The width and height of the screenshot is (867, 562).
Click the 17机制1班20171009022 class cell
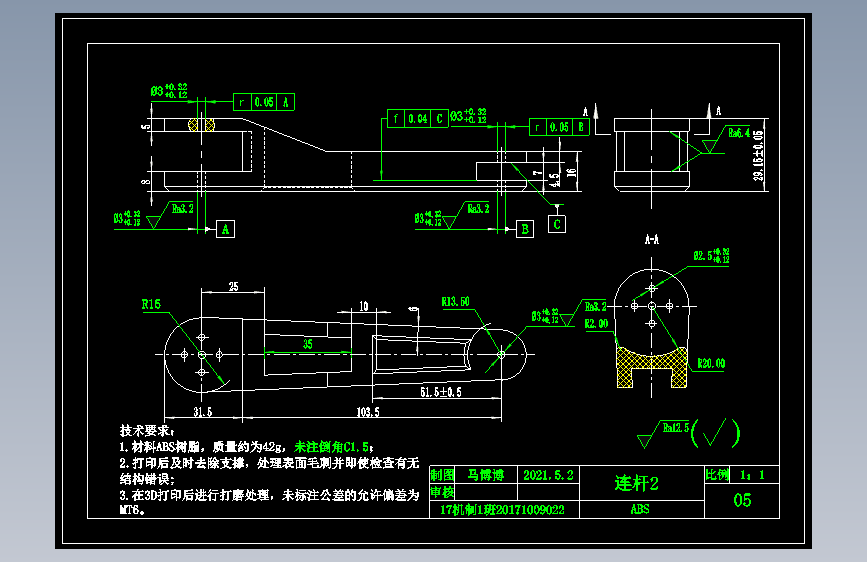(504, 509)
